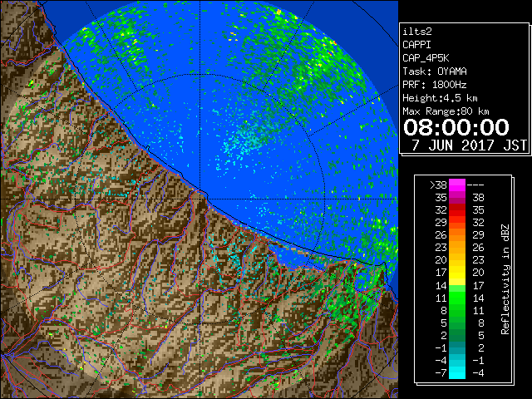
Task: Click the CAPPI product label
Action: click(416, 45)
